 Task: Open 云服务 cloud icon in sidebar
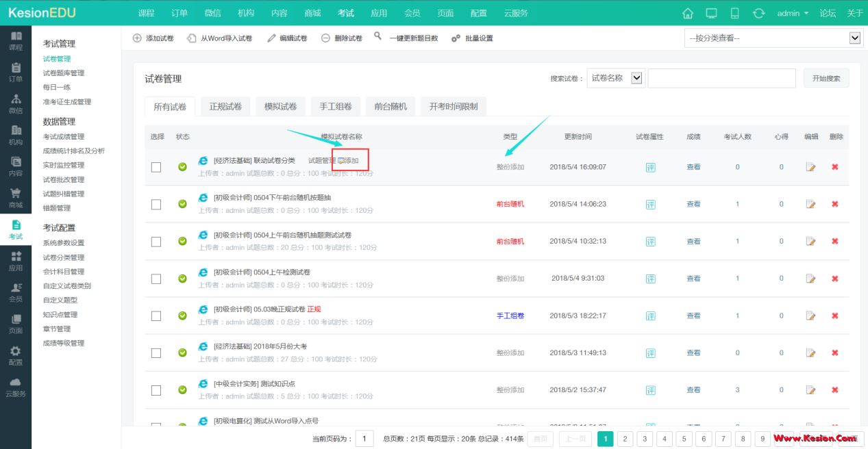[x=16, y=386]
